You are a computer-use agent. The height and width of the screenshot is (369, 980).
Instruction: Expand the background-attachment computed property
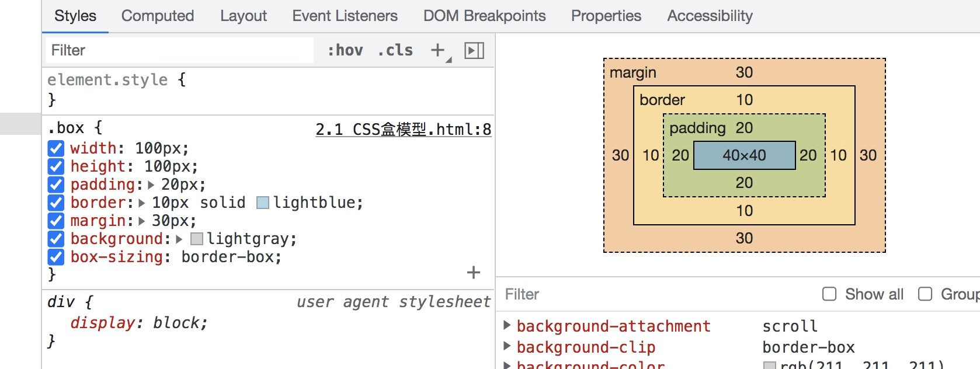507,325
